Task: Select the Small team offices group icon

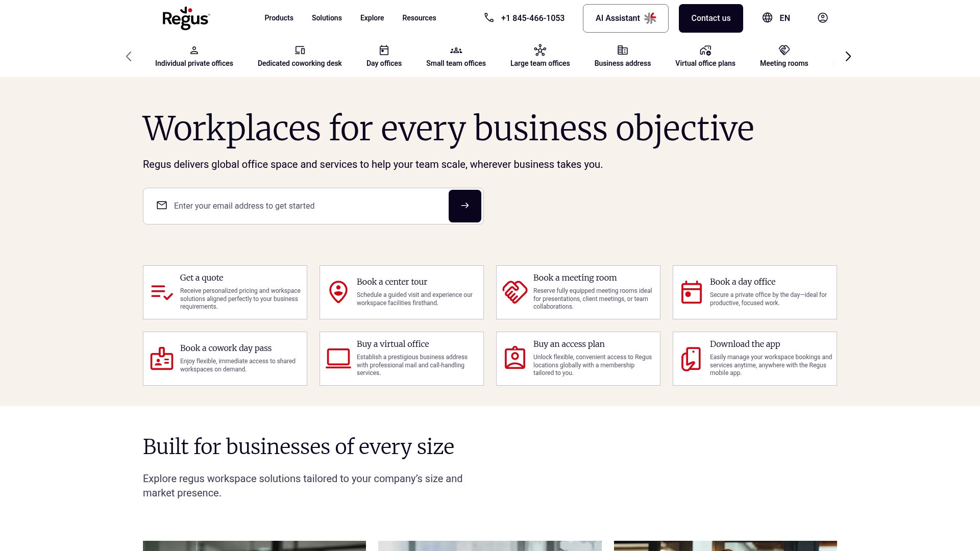Action: (456, 50)
